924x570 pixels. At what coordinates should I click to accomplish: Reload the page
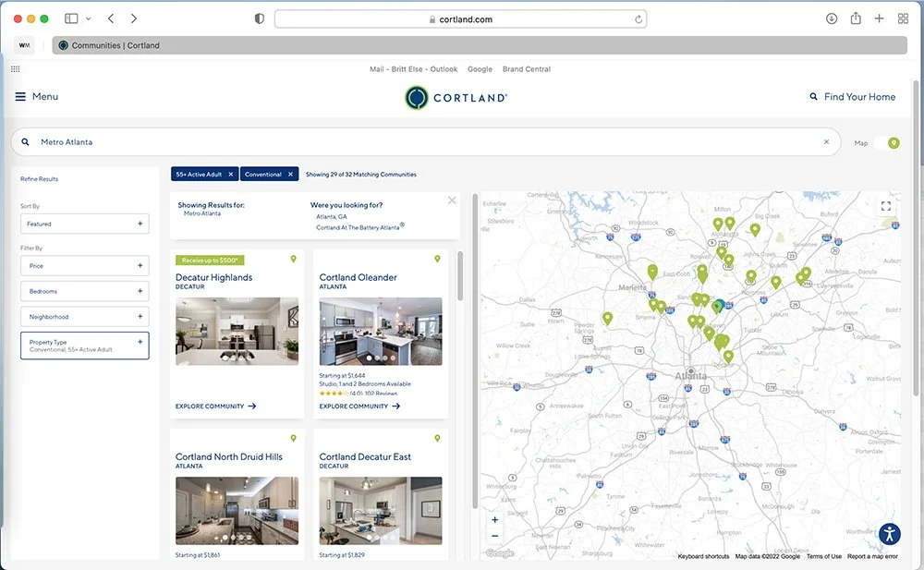coord(638,19)
